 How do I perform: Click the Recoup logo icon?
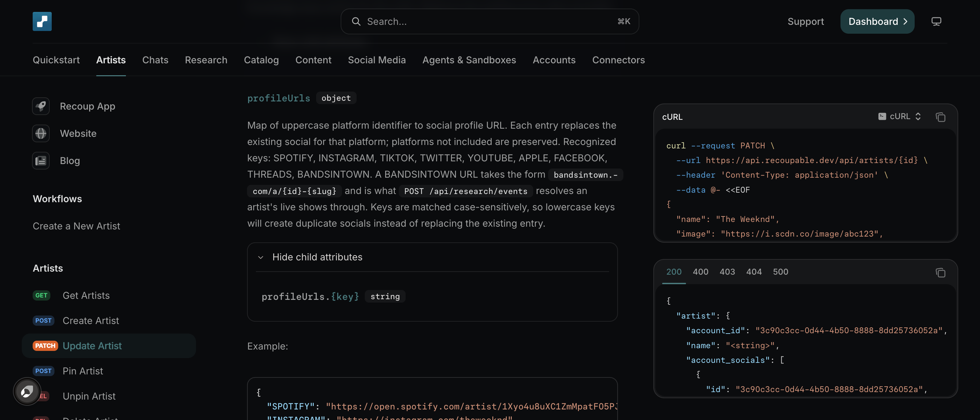(x=42, y=21)
